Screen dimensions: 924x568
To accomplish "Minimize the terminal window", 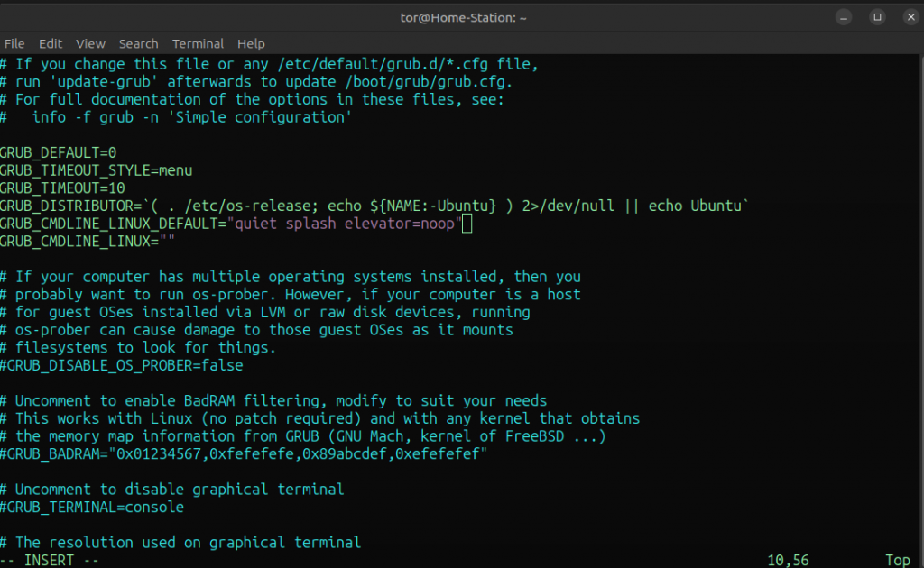I will pos(843,17).
